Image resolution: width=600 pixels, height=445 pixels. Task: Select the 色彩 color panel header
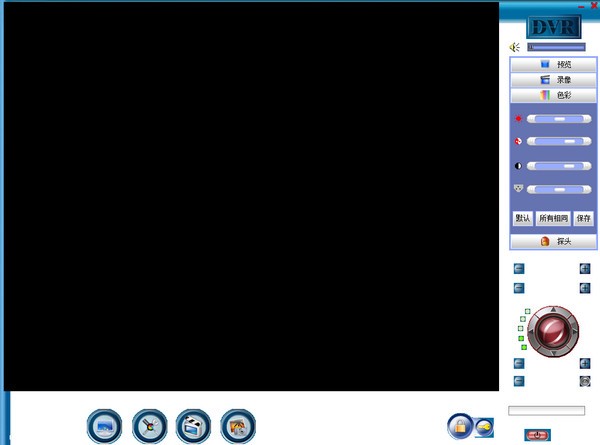pyautogui.click(x=553, y=95)
